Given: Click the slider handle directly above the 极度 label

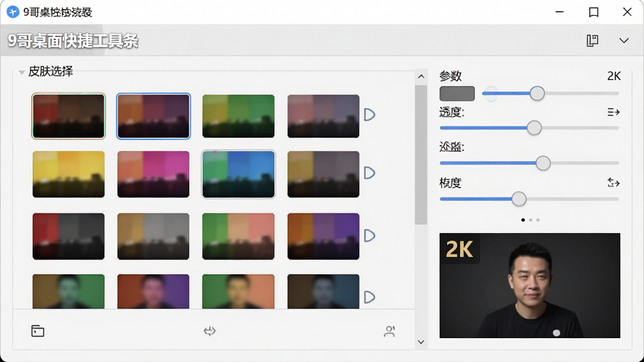Looking at the screenshot, I should click(x=543, y=163).
